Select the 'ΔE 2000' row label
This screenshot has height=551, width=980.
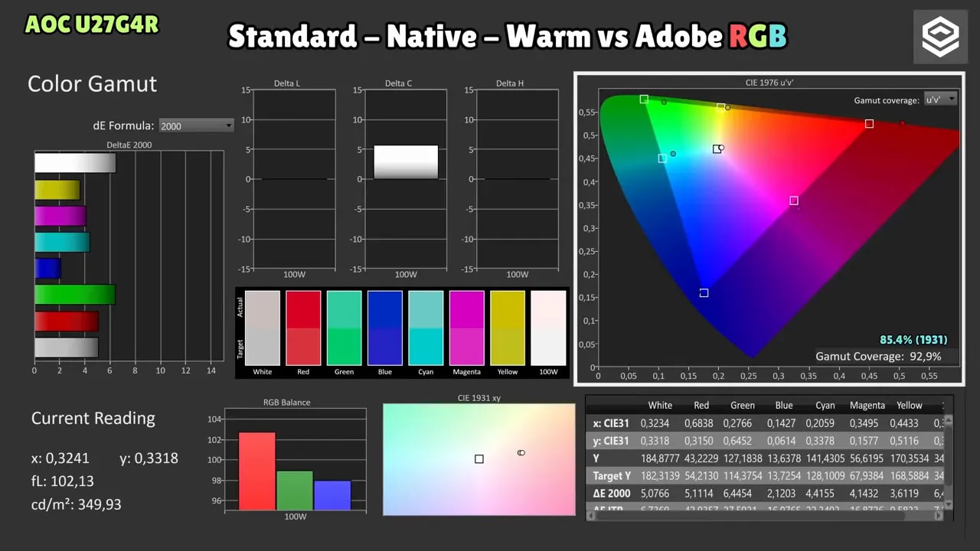point(612,494)
